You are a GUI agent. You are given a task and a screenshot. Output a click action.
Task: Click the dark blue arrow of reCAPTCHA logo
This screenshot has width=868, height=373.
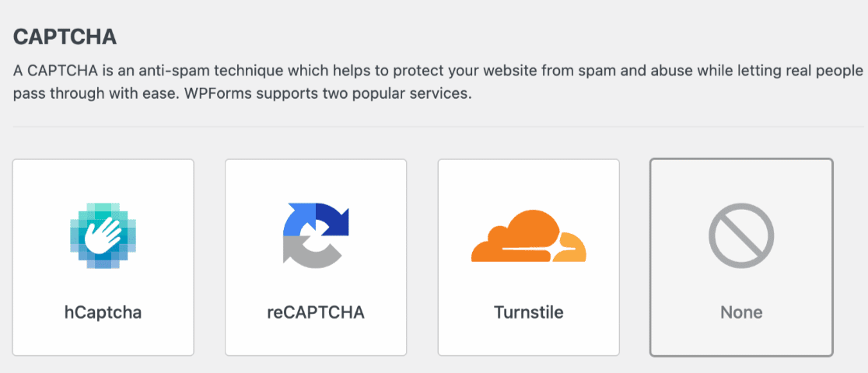click(332, 219)
